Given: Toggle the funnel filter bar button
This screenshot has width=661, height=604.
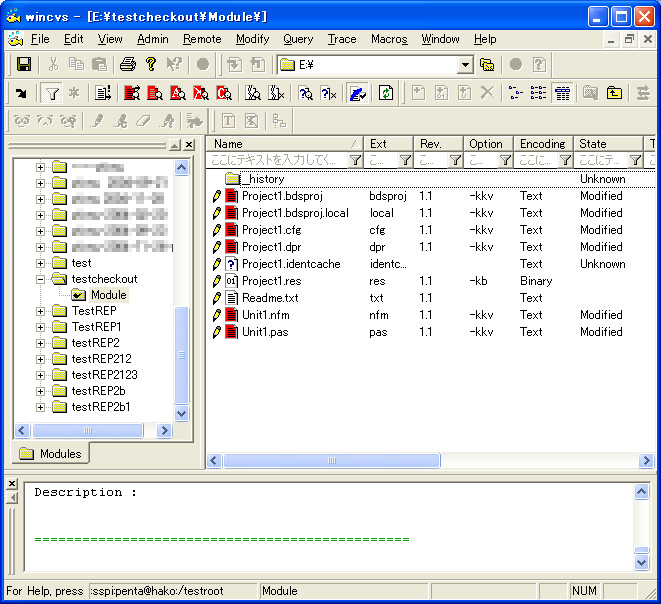Looking at the screenshot, I should click(x=51, y=93).
